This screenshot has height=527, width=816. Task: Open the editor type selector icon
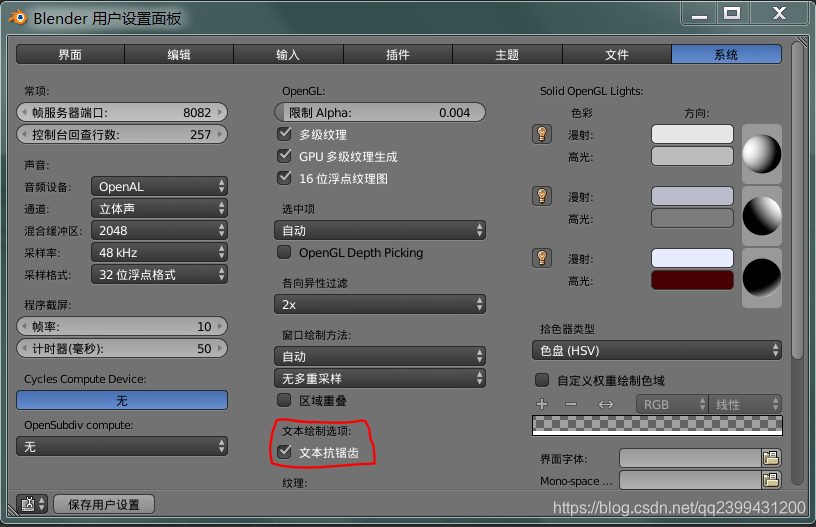click(32, 504)
